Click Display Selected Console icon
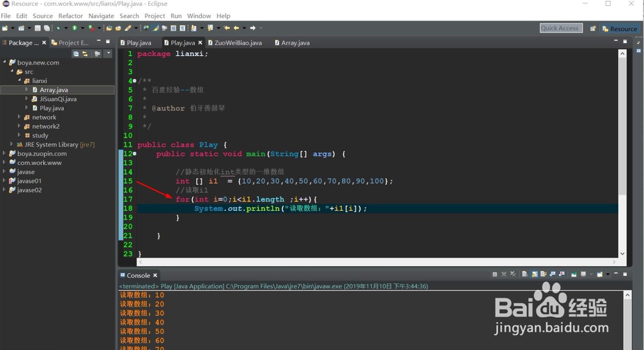Viewport: 644px width, 350px height. [x=583, y=274]
